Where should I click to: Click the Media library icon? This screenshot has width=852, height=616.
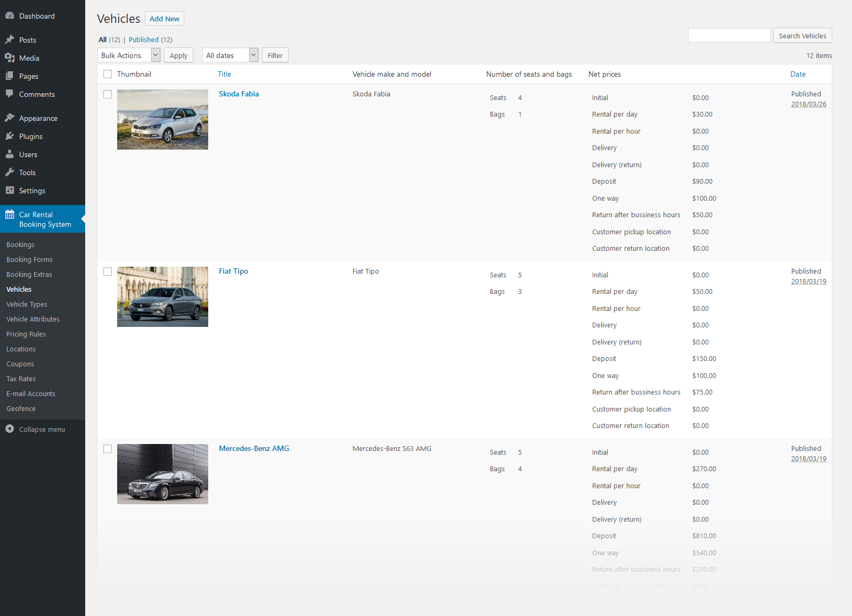pyautogui.click(x=10, y=58)
